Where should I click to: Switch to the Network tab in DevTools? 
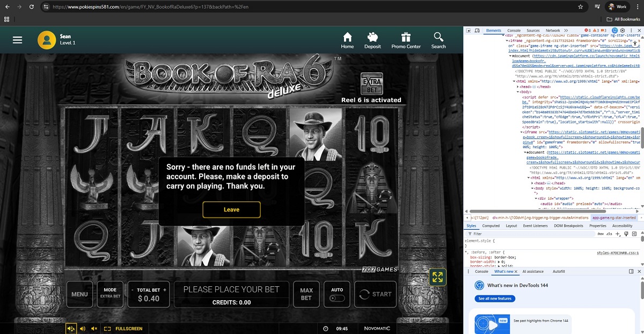[553, 31]
